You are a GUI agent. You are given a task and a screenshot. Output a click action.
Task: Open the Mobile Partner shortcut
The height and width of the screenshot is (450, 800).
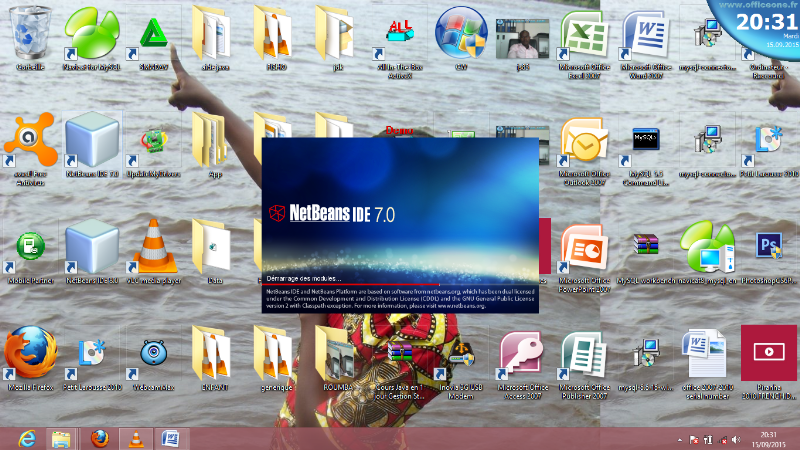(31, 251)
